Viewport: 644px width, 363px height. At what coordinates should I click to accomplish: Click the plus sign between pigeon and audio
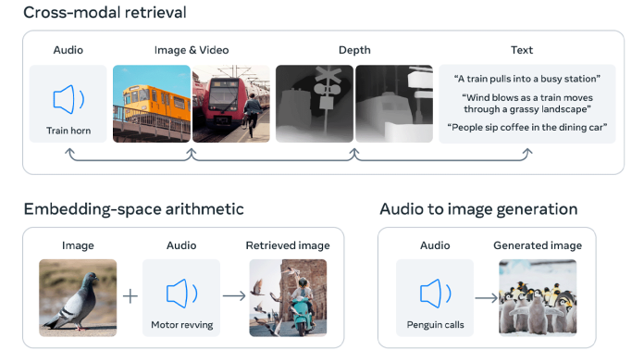(x=130, y=296)
